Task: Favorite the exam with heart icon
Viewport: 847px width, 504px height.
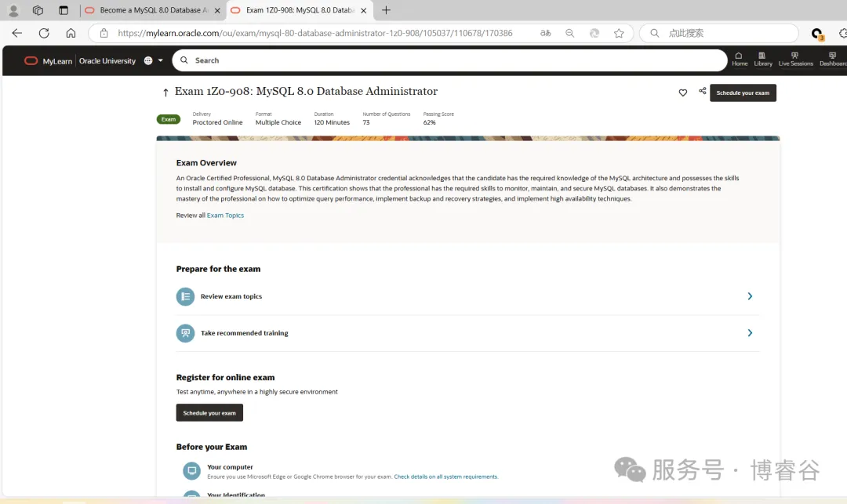Action: pyautogui.click(x=683, y=92)
